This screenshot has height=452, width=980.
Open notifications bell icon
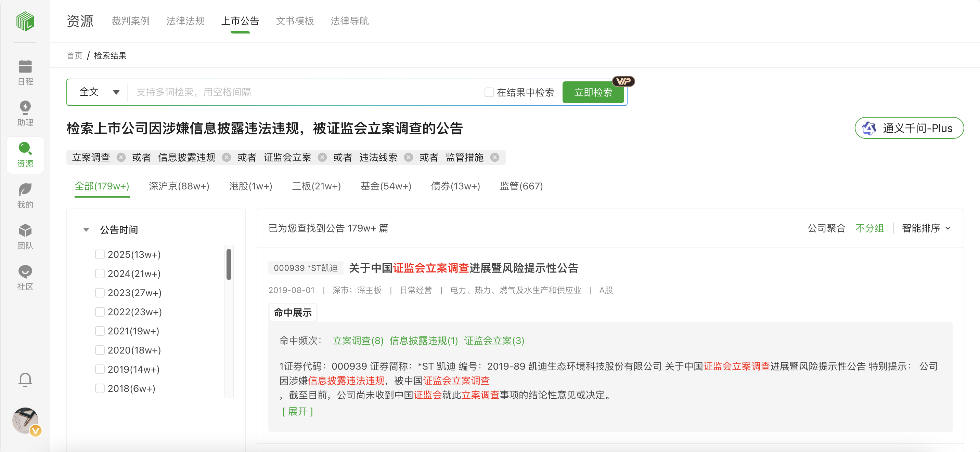(25, 380)
